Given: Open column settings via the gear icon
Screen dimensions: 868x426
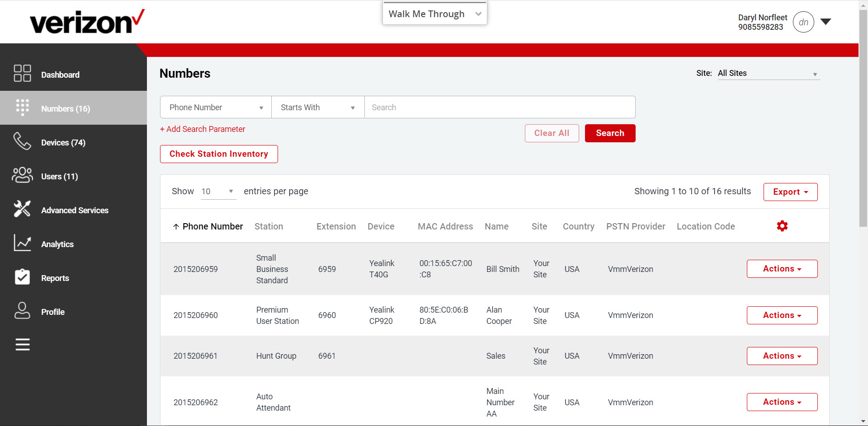Looking at the screenshot, I should point(782,226).
